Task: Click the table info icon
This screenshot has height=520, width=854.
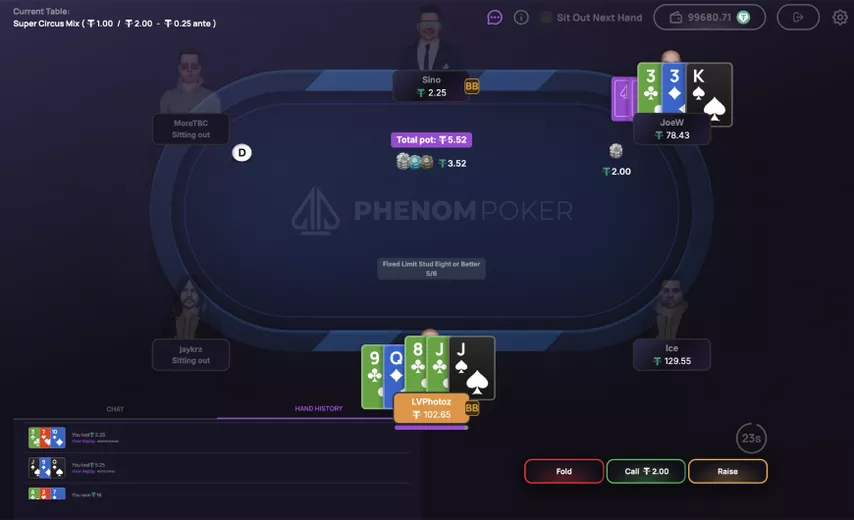Action: [x=521, y=17]
